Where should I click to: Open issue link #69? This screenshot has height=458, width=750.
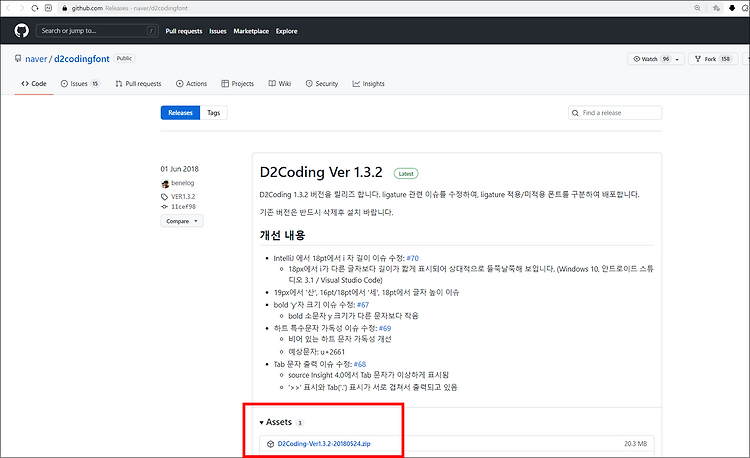pos(385,328)
